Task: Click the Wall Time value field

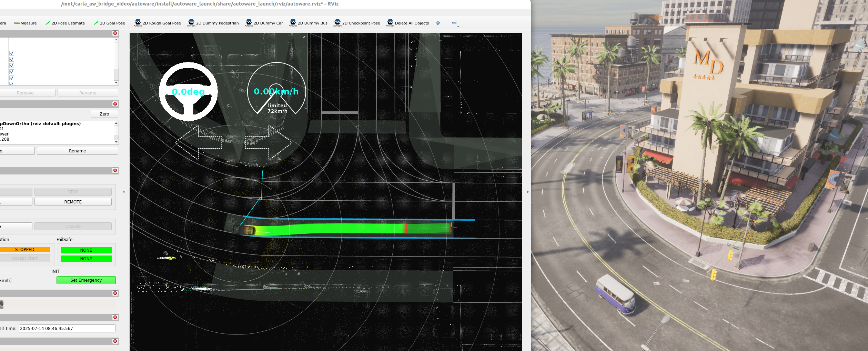Action: pyautogui.click(x=67, y=328)
